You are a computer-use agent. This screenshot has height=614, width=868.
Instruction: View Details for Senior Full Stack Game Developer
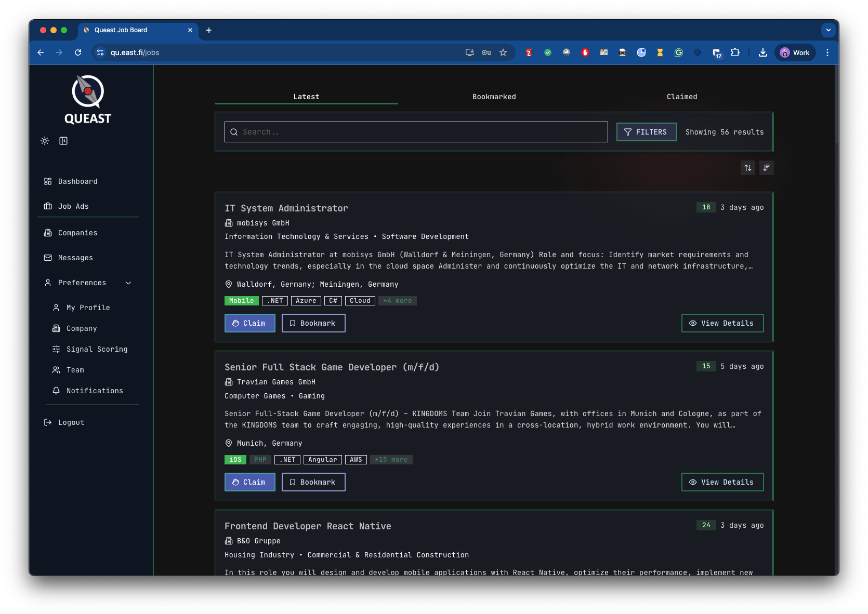(722, 482)
